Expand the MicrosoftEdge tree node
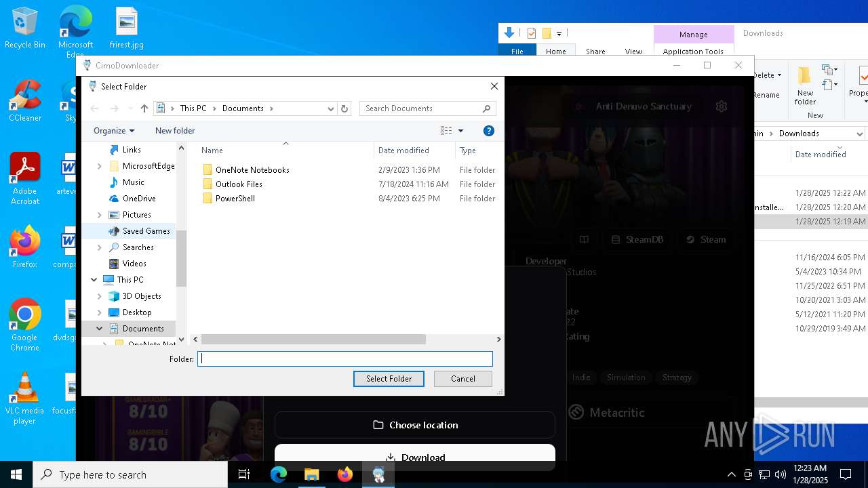 click(x=100, y=166)
